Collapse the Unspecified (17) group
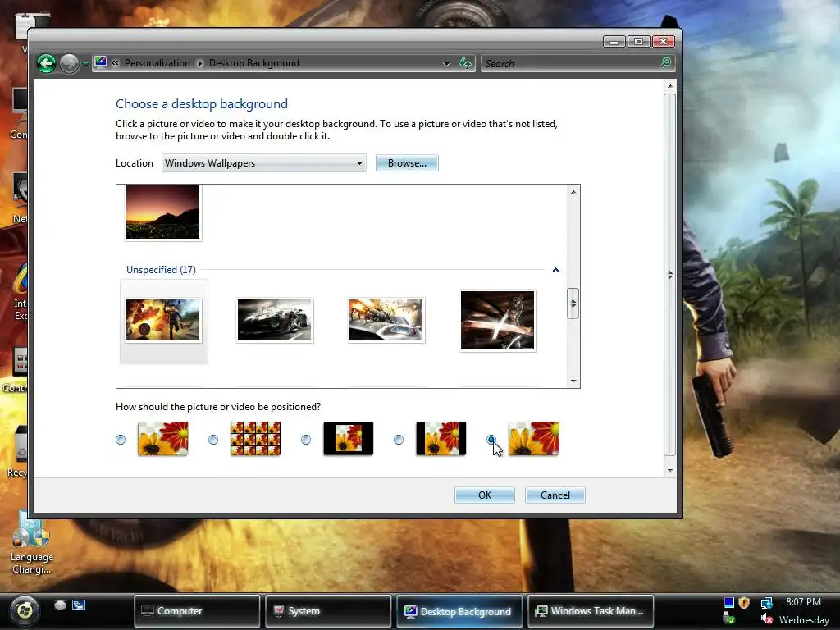Screen dimensions: 840x630 point(555,269)
